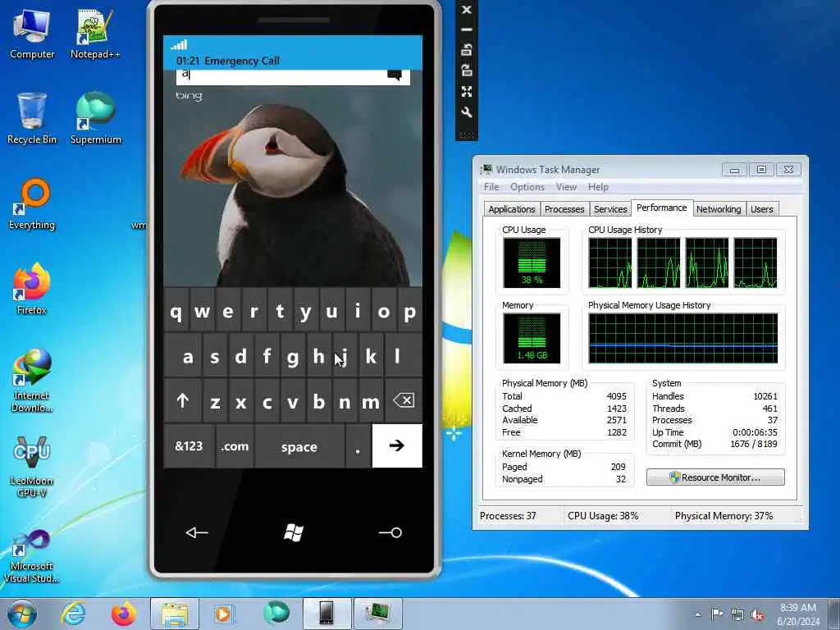Click the Processes: 37 status bar entry

(x=508, y=516)
